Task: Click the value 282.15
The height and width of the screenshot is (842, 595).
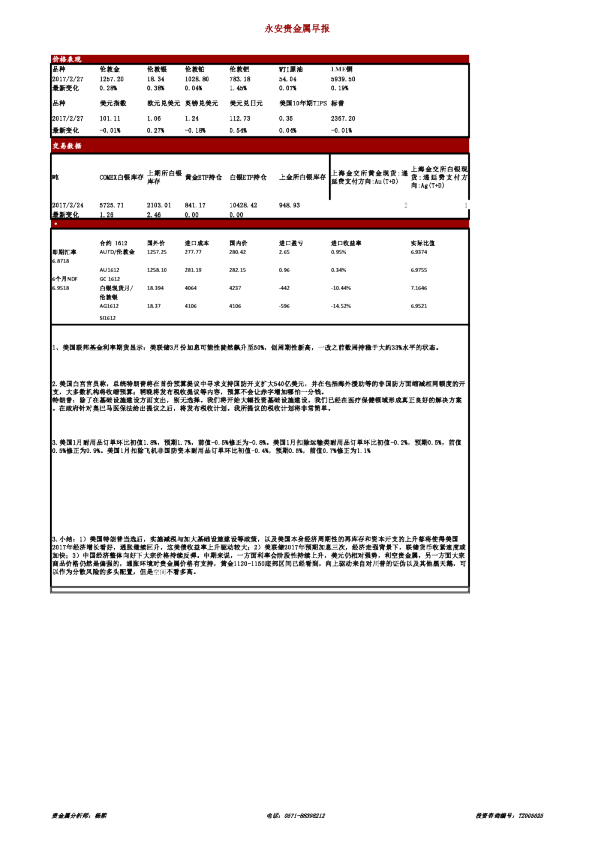Action: pyautogui.click(x=238, y=270)
